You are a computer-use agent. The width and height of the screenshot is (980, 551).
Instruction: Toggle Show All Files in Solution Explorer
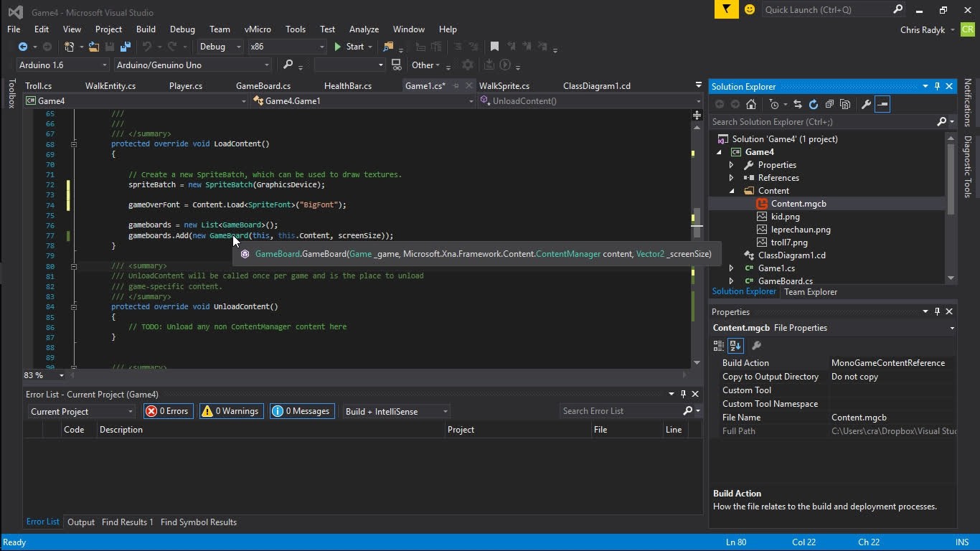point(845,104)
